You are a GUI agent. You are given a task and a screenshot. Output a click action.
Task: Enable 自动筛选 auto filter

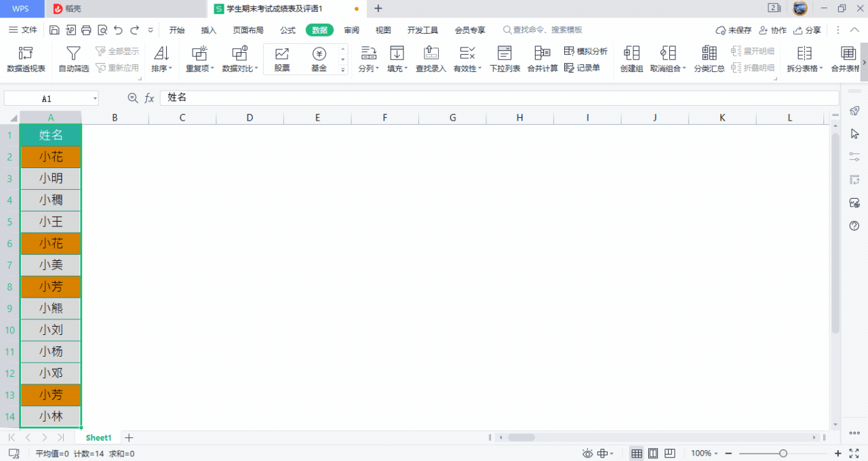pyautogui.click(x=73, y=60)
